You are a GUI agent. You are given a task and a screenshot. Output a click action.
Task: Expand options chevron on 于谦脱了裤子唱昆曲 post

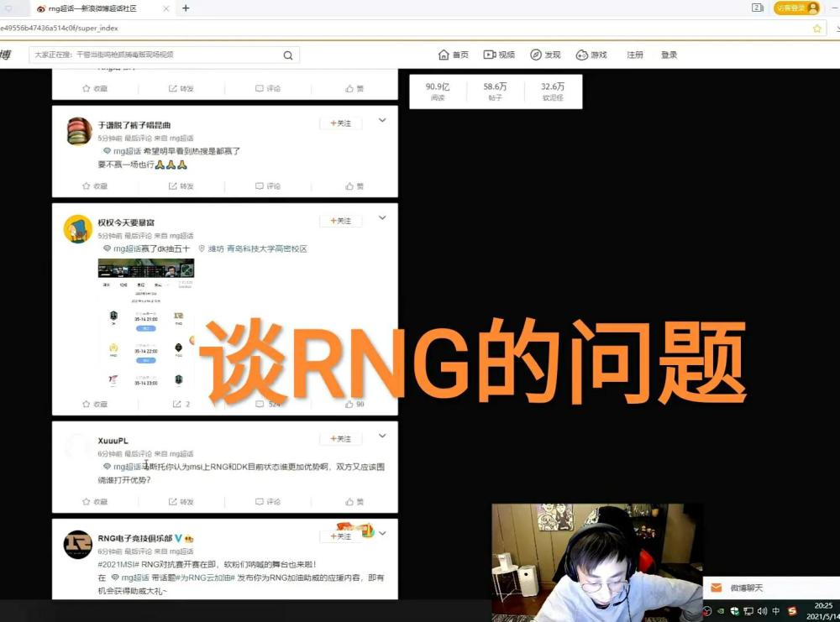point(382,120)
